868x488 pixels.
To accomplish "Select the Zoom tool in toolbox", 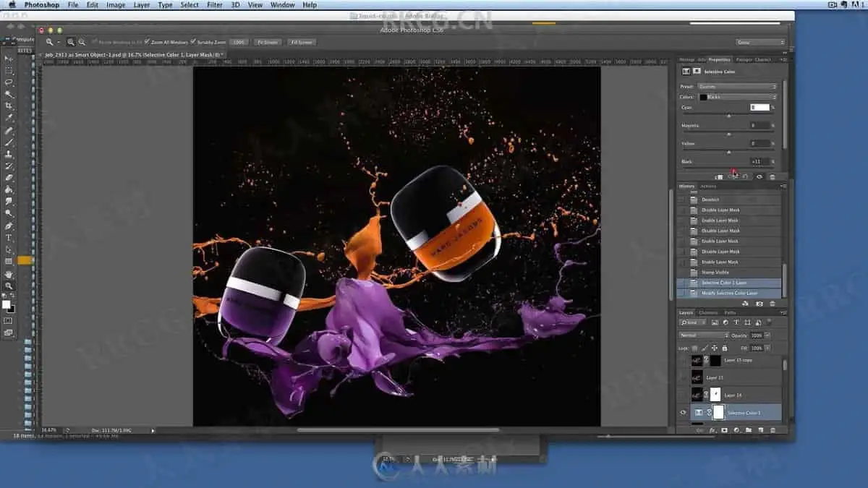I will [9, 286].
